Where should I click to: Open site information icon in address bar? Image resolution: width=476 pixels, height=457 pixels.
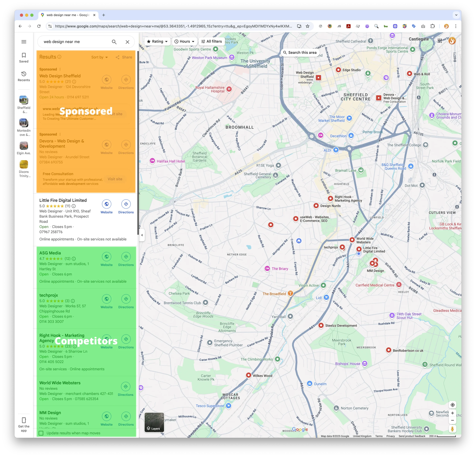pyautogui.click(x=50, y=26)
